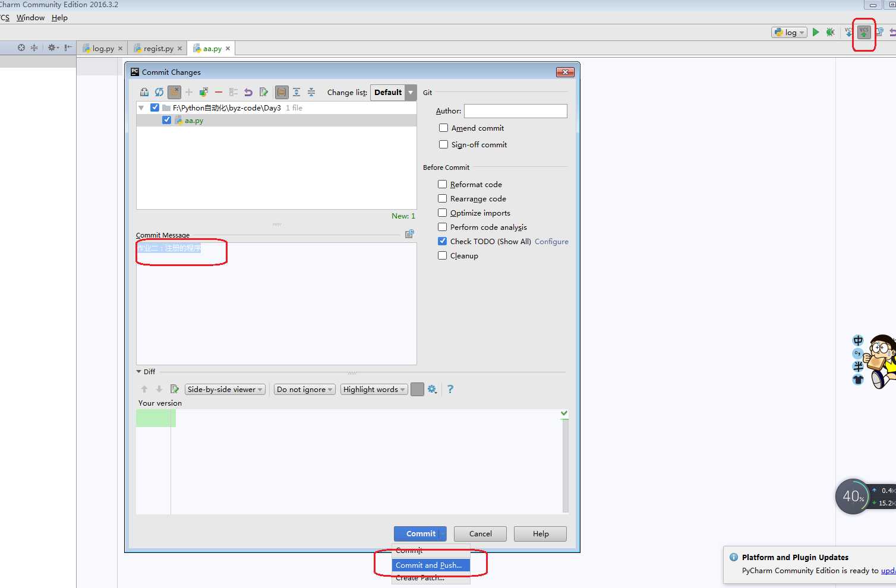
Task: Click the Move to Another Changelist icon
Action: coord(204,92)
